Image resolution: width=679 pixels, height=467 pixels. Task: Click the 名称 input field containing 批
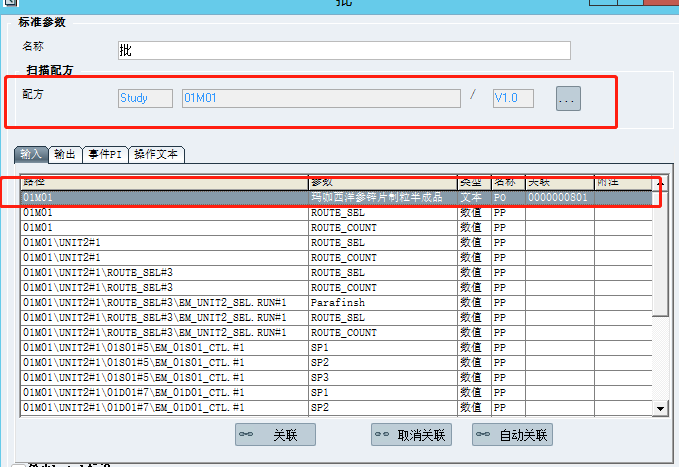click(x=344, y=51)
